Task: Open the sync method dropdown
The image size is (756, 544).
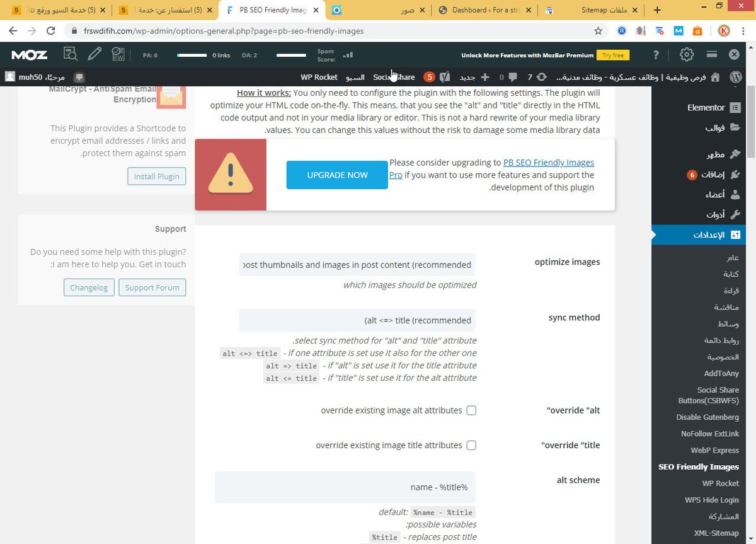Action: tap(357, 320)
